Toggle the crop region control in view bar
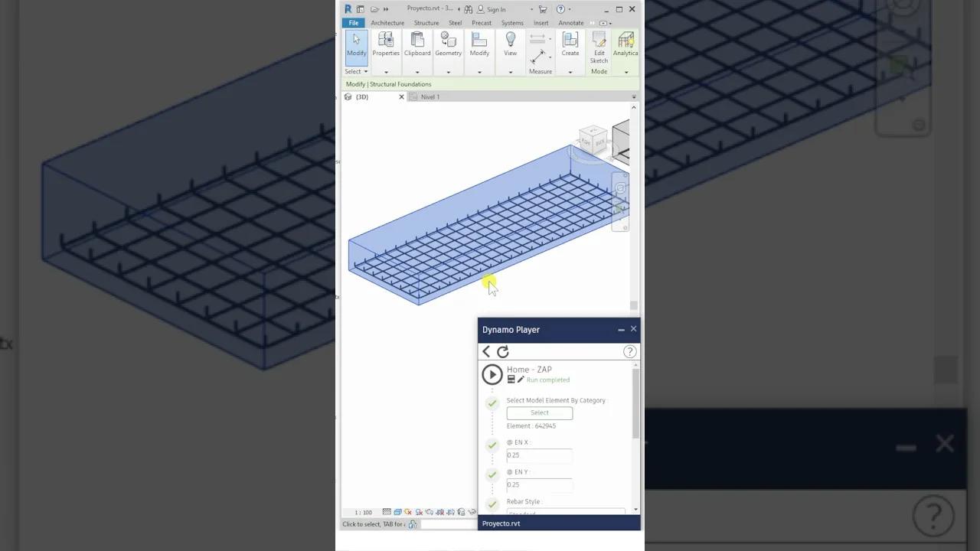 (x=442, y=511)
